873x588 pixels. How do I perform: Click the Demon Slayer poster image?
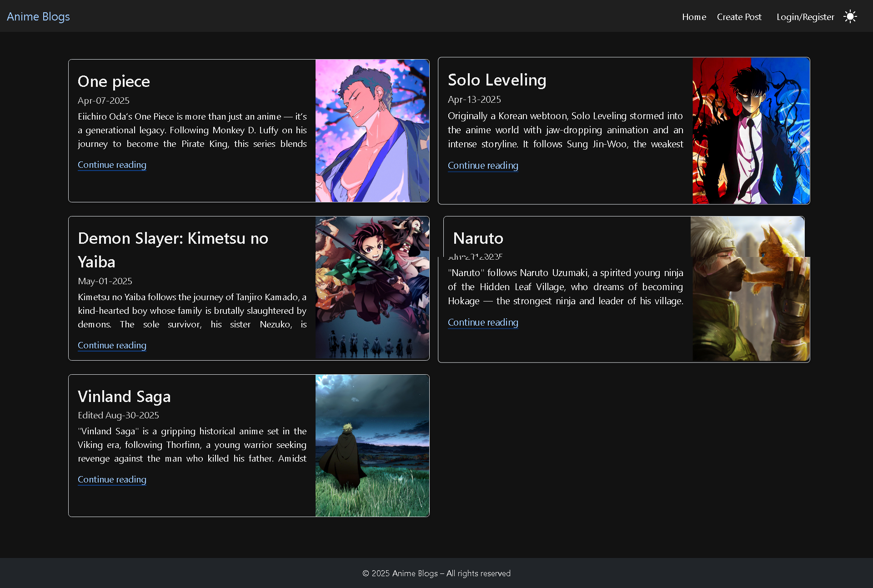372,287
